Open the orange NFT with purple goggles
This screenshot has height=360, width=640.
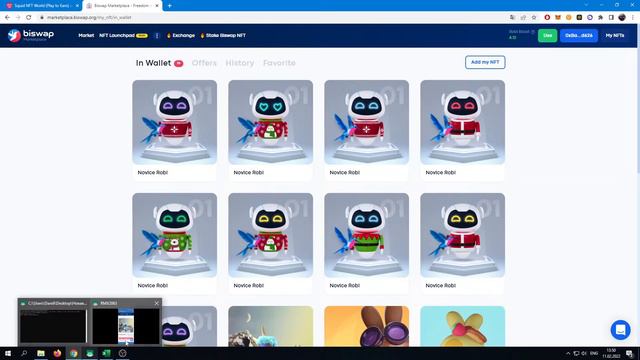point(367,326)
